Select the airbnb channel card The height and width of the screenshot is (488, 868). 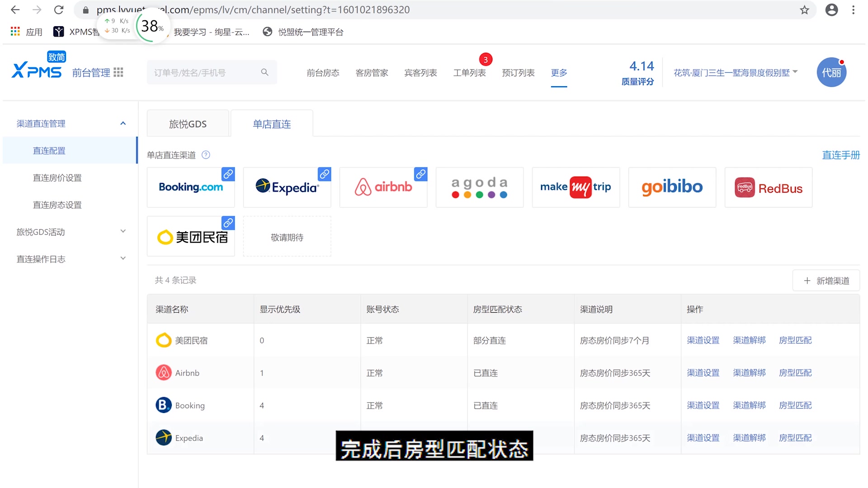click(x=383, y=188)
